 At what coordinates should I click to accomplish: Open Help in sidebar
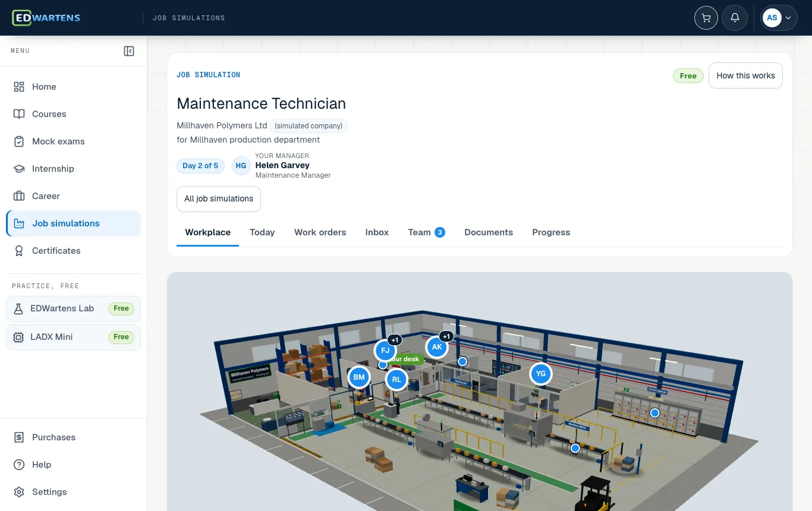(74, 465)
